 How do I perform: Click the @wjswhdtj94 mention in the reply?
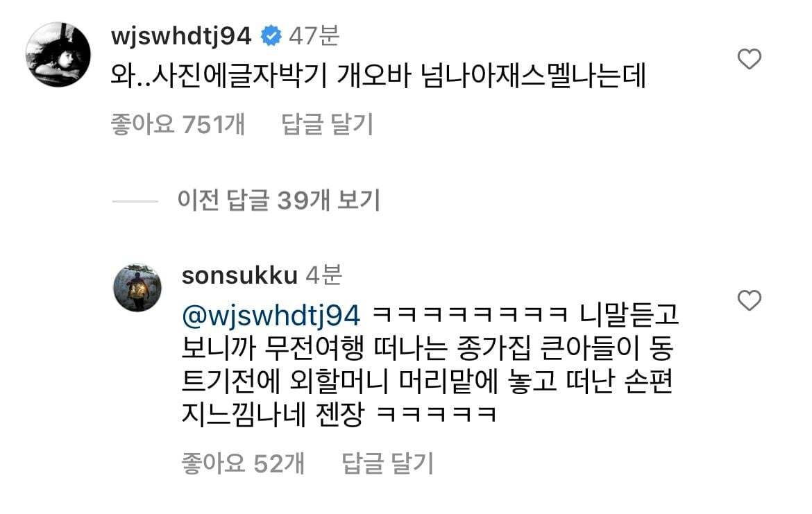click(271, 315)
